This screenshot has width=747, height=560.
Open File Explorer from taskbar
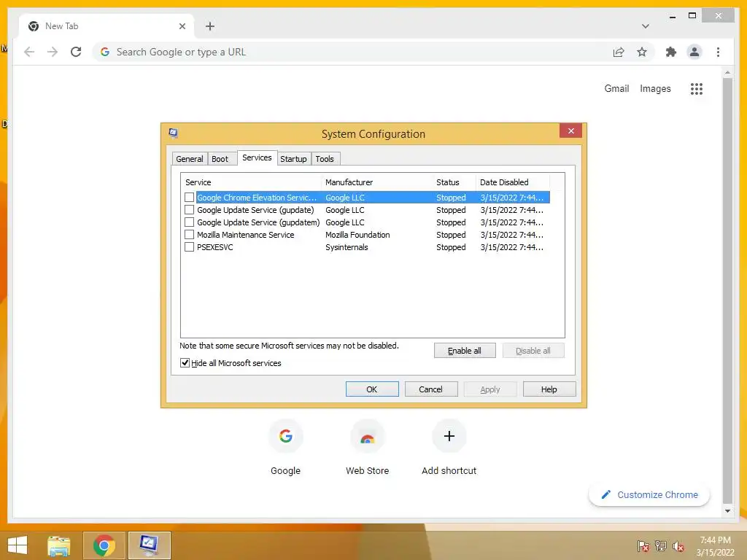click(59, 545)
